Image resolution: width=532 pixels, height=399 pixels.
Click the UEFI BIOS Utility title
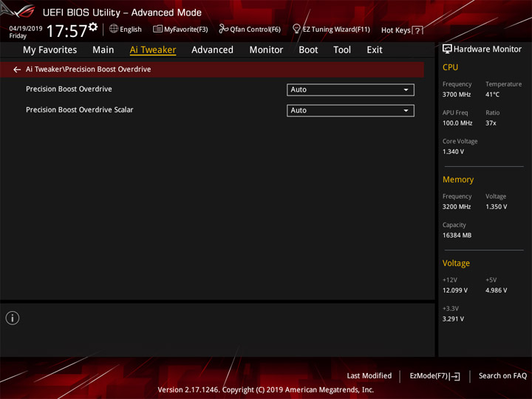click(122, 13)
